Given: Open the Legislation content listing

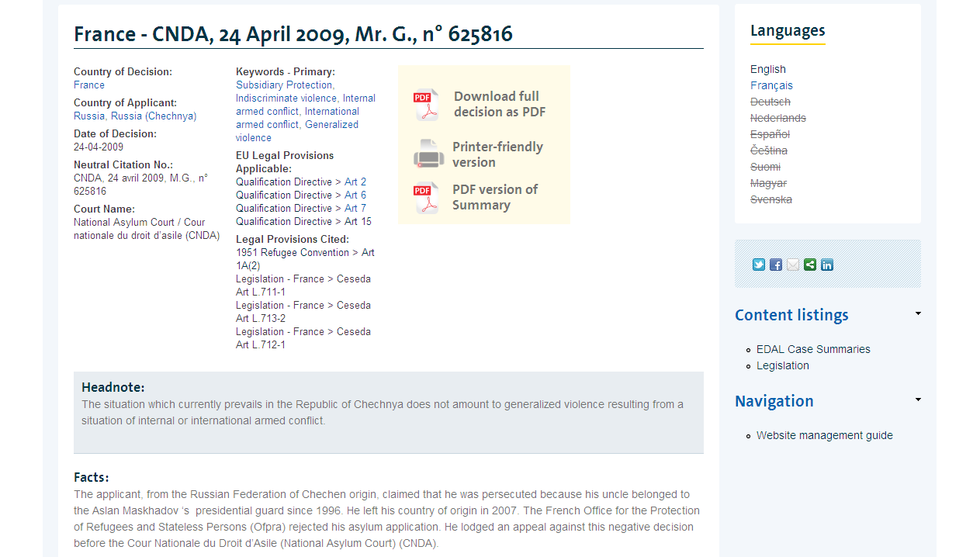Looking at the screenshot, I should tap(783, 365).
